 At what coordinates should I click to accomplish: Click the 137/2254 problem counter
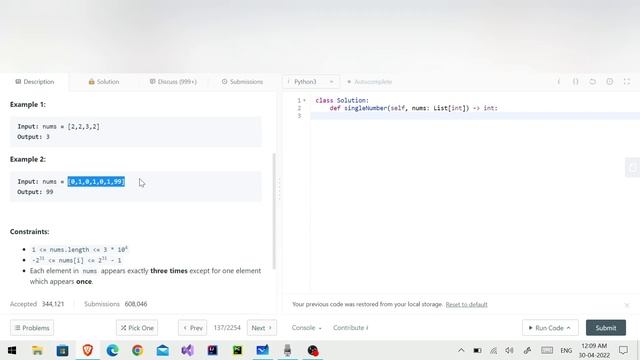click(x=227, y=328)
